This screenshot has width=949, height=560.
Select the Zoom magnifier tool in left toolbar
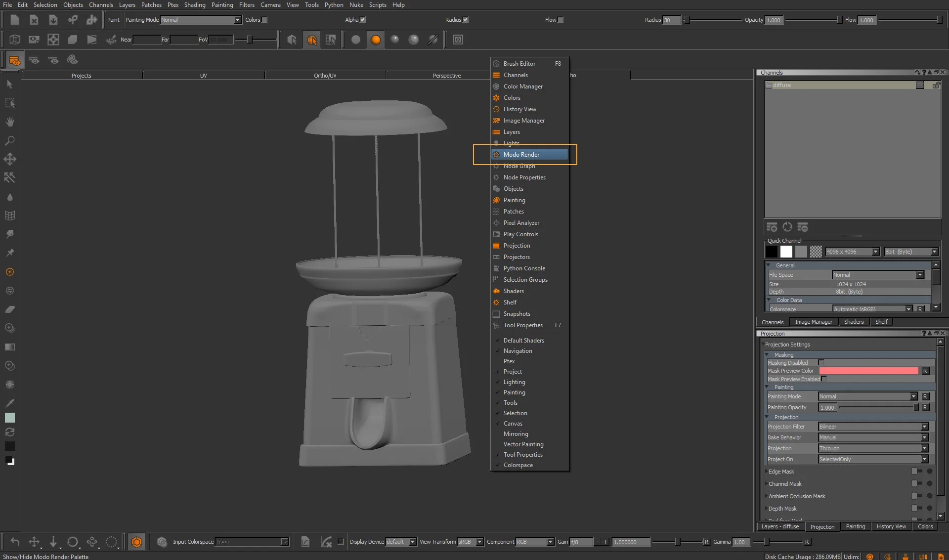pos(9,141)
